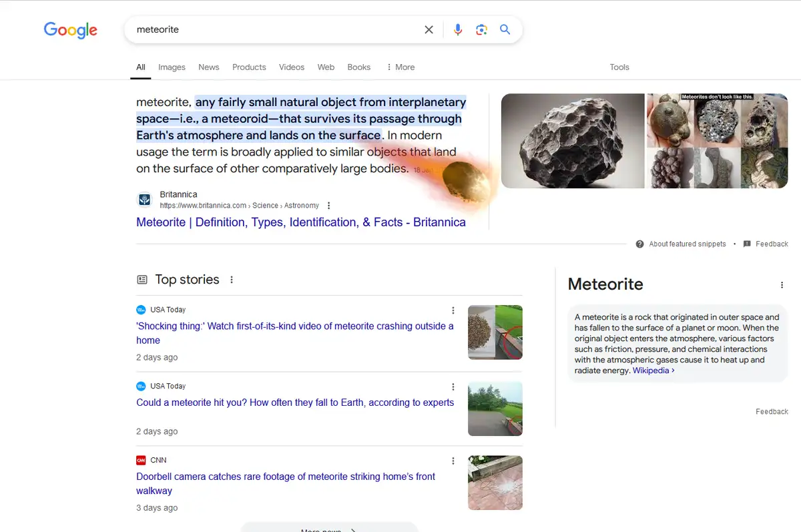
Task: Click the Feedback flag icon under snippet
Action: click(x=747, y=244)
